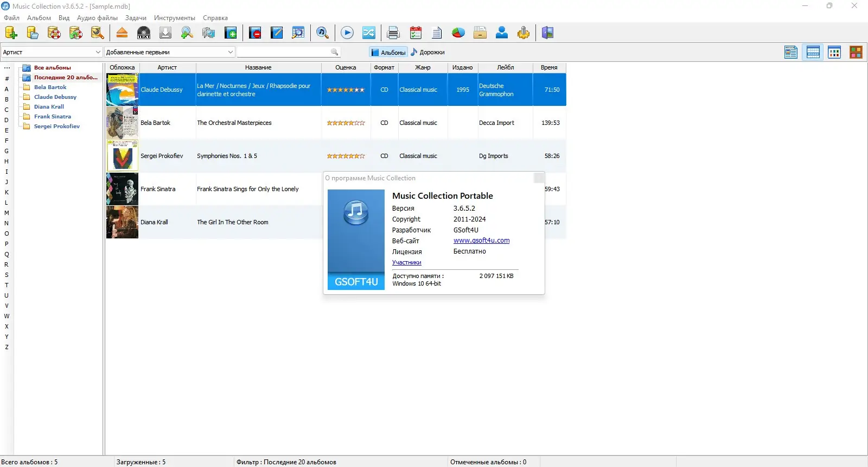Click the orange gear options icon
The image size is (868, 467).
[524, 33]
